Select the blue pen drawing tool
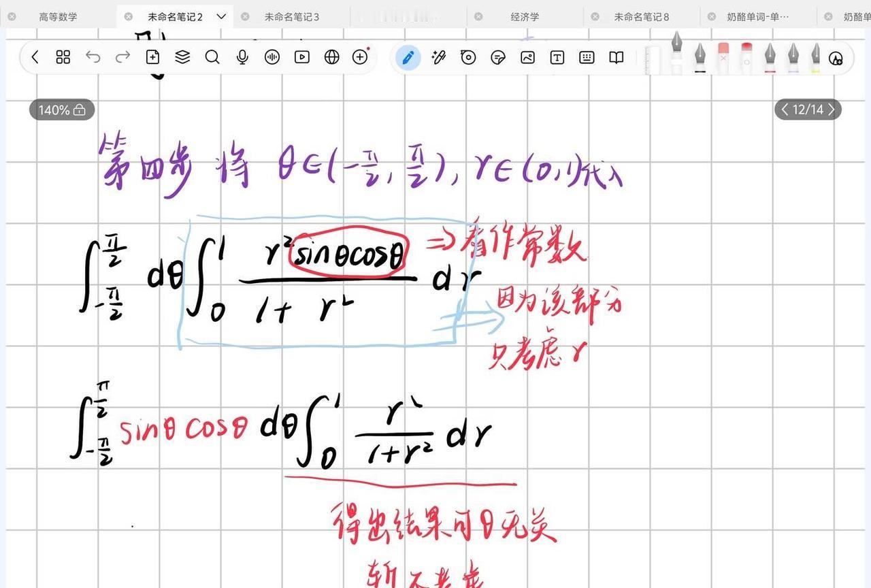This screenshot has width=871, height=588. (x=408, y=58)
